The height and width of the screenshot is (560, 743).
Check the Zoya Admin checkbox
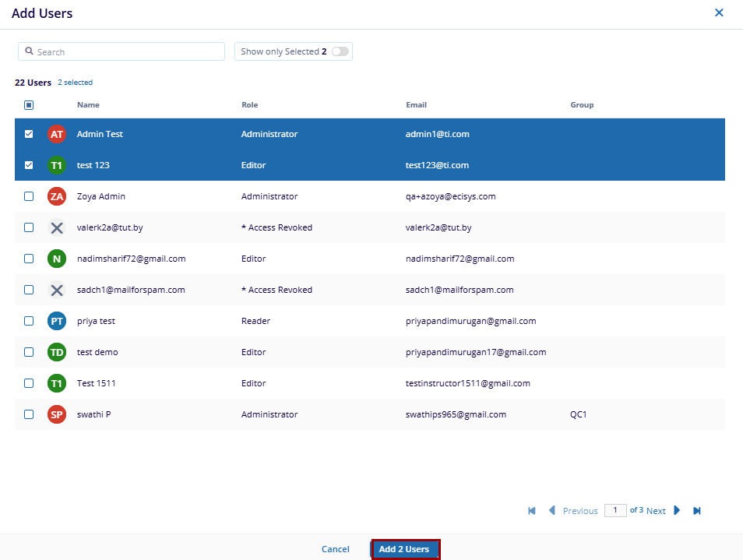[x=29, y=196]
